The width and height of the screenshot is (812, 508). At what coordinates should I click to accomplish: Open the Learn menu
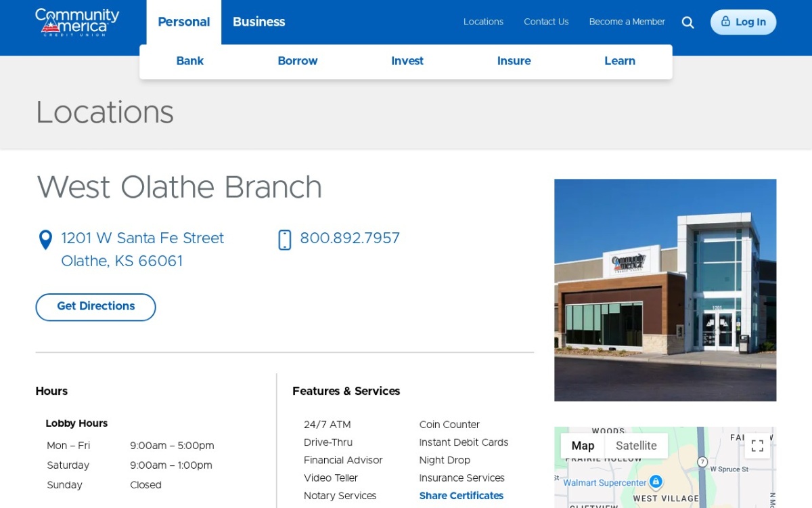(x=620, y=61)
